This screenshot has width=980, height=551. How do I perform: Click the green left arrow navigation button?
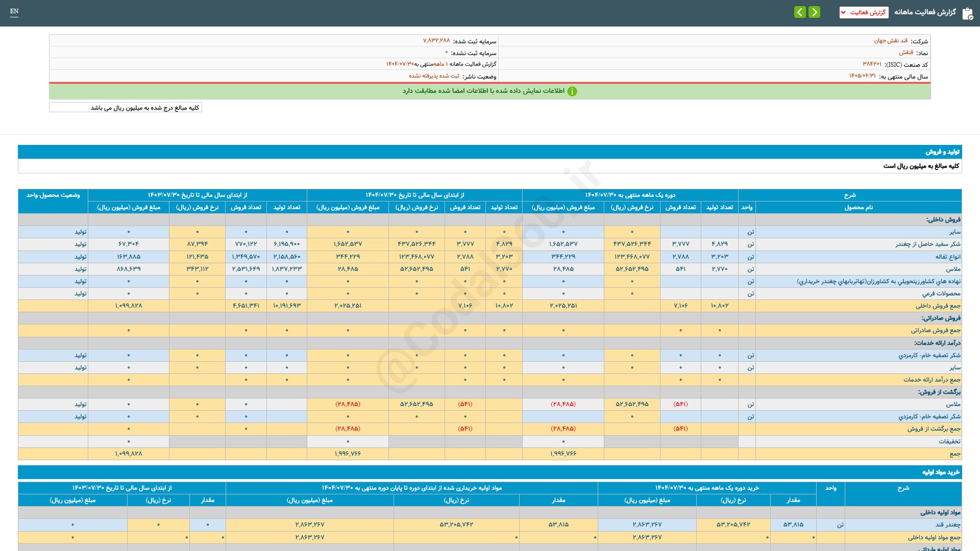(x=800, y=12)
